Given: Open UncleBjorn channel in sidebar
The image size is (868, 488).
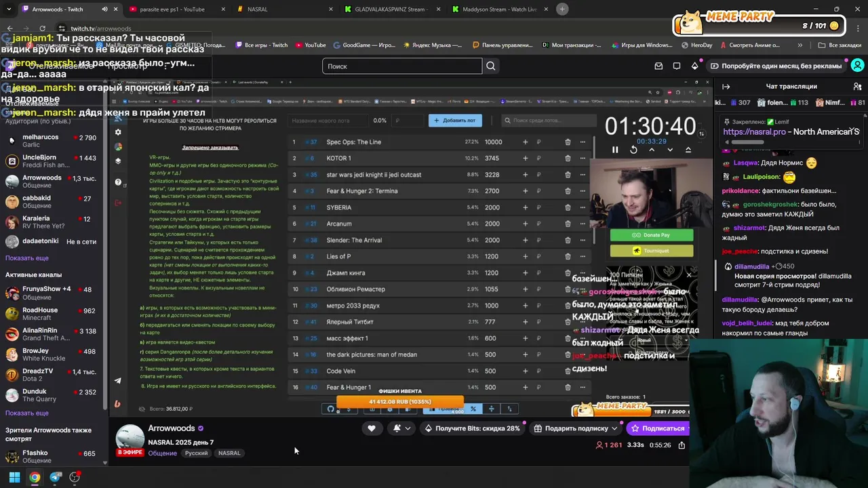Looking at the screenshot, I should click(x=53, y=161).
